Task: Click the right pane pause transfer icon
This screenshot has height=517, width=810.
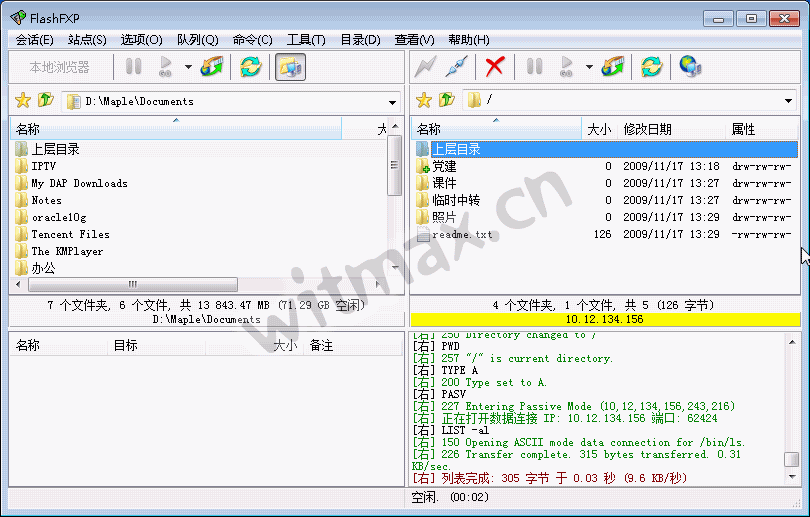Action: coord(534,67)
